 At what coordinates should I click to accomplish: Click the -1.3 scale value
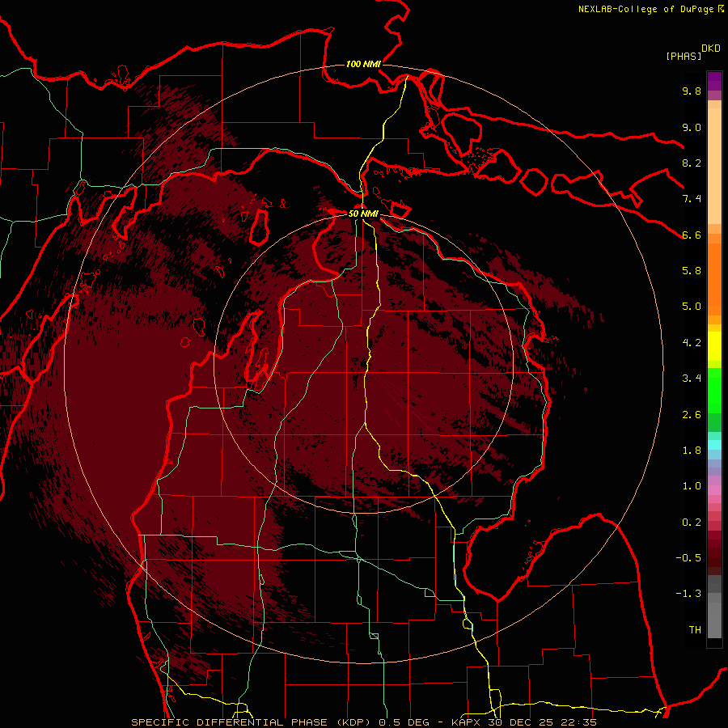pyautogui.click(x=688, y=594)
